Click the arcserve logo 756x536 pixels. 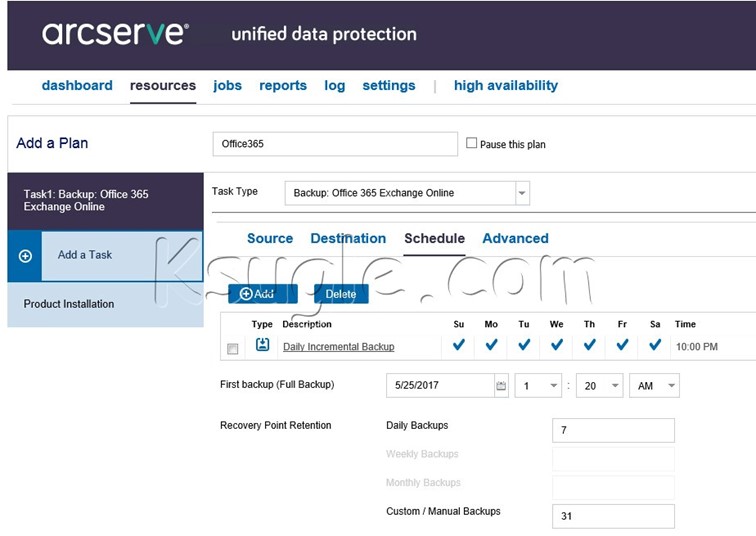(115, 34)
